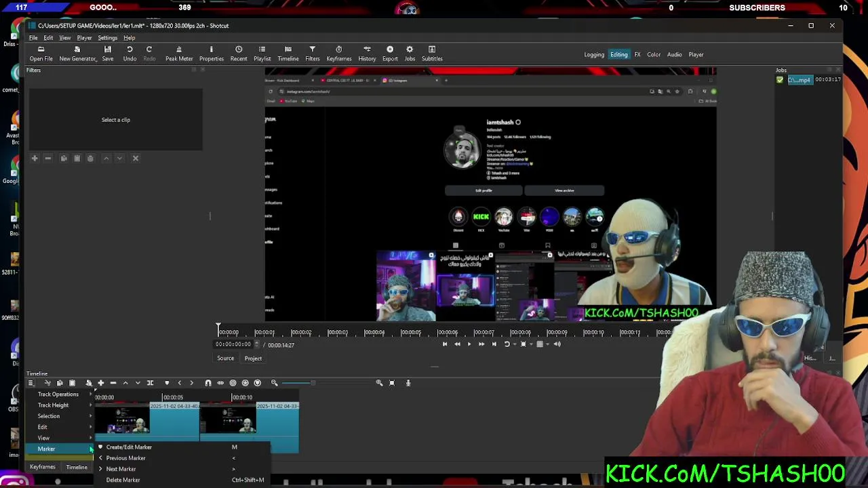Viewport: 868px width, 488px height.
Task: Click the timeline minus Ripple Delete icon
Action: (x=113, y=383)
